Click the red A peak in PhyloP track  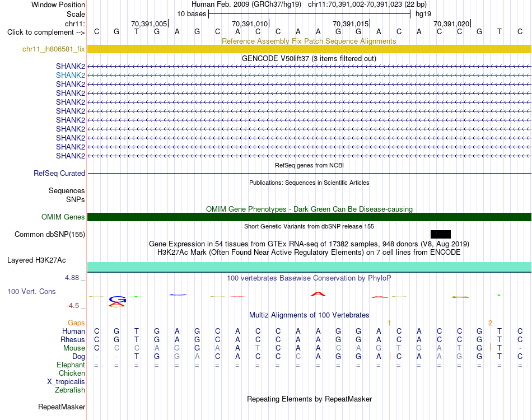(x=318, y=294)
